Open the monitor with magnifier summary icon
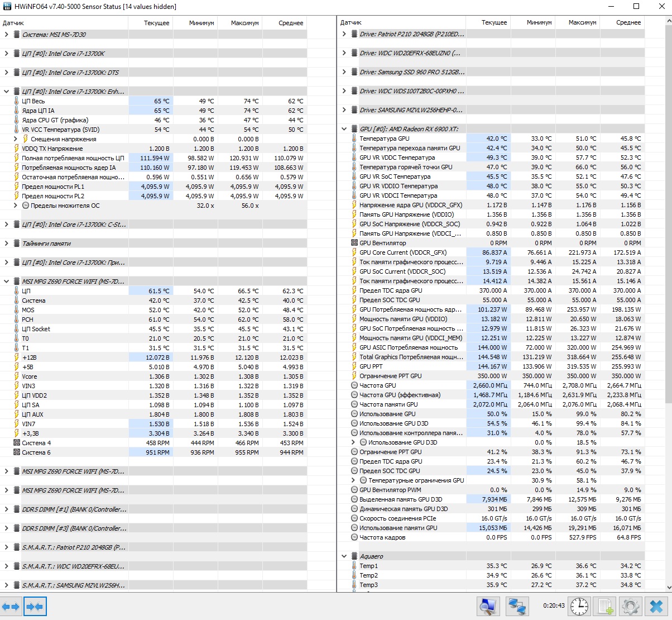The height and width of the screenshot is (620, 672). point(488,607)
